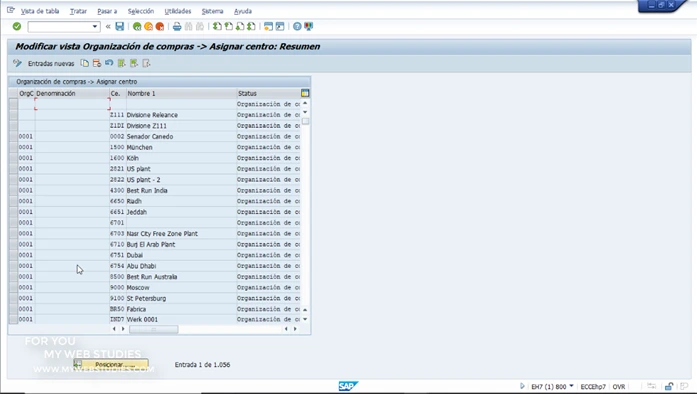Open table configuration settings icon
Image resolution: width=697 pixels, height=394 pixels.
(305, 93)
